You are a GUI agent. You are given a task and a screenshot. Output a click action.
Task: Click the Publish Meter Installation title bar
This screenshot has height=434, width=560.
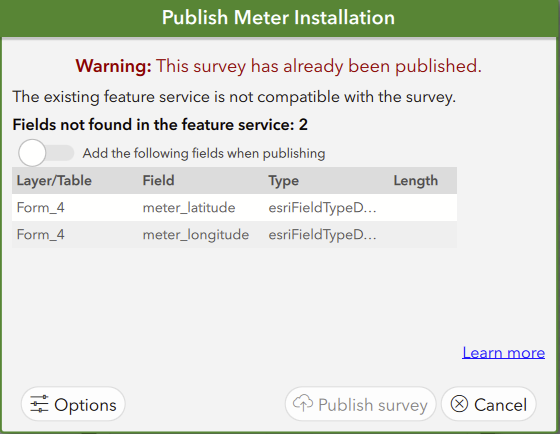(x=279, y=18)
